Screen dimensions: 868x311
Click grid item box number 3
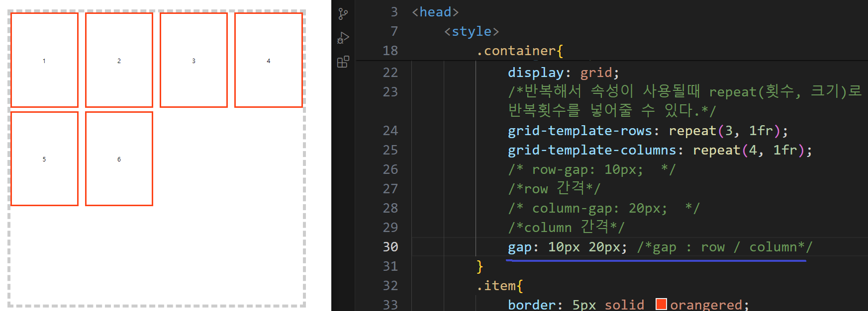tap(193, 60)
